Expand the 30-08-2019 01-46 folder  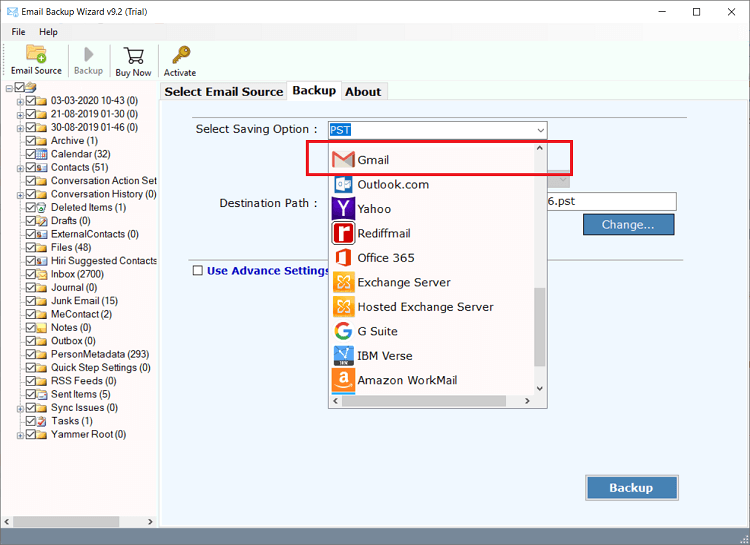point(20,128)
